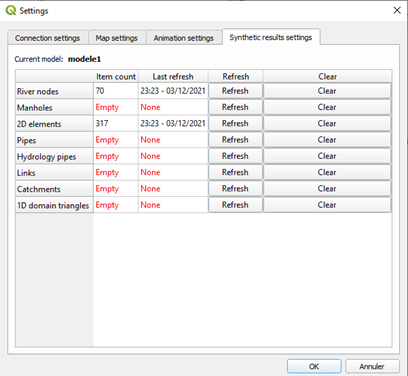Click the Clear column header
The height and width of the screenshot is (376, 408).
tap(327, 76)
